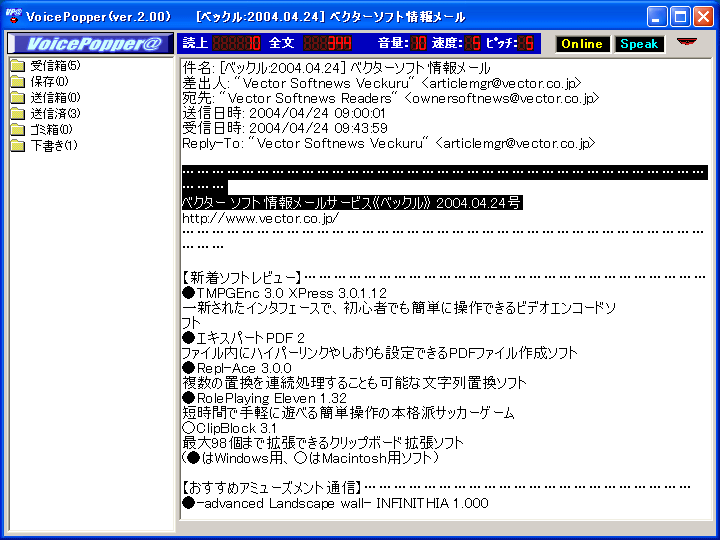Click the 差出人 sender line
This screenshot has height=540, width=720.
[x=382, y=83]
